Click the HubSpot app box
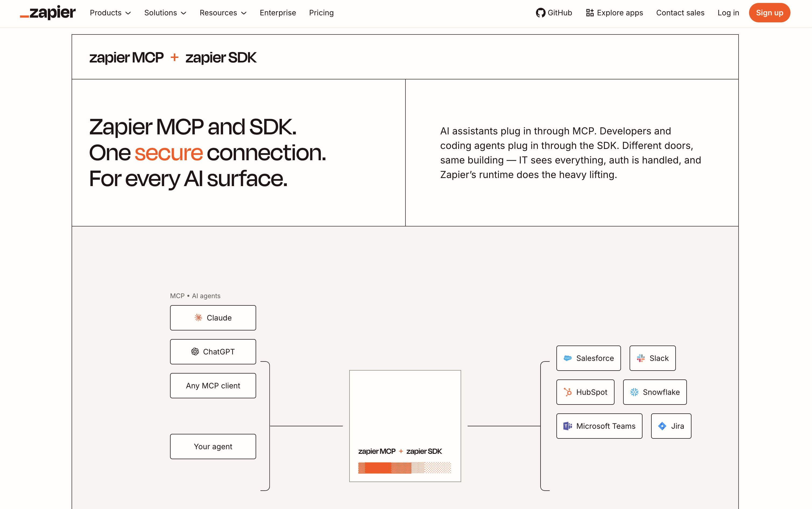Viewport: 812px width, 509px height. 585,392
